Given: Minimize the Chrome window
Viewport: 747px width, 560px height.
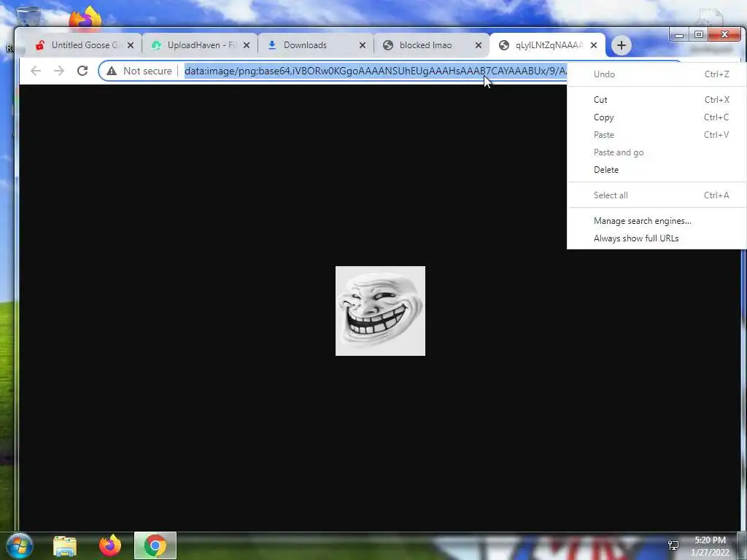Looking at the screenshot, I should 679,35.
